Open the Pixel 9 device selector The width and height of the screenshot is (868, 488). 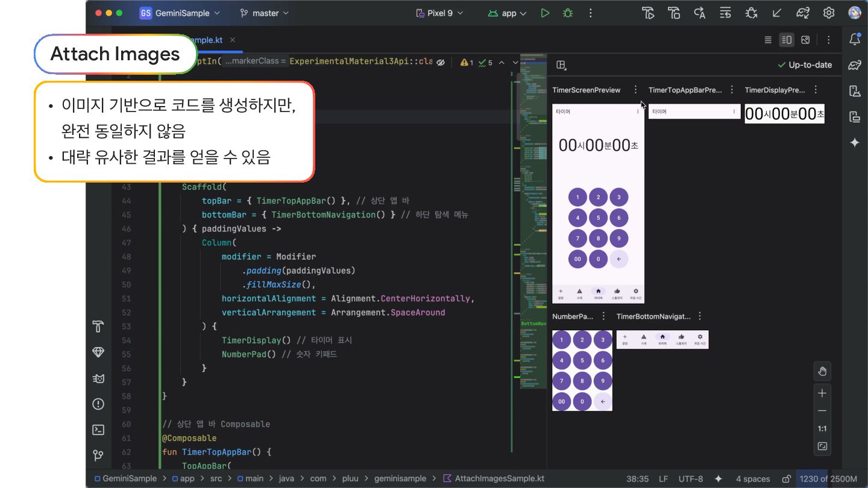[440, 13]
